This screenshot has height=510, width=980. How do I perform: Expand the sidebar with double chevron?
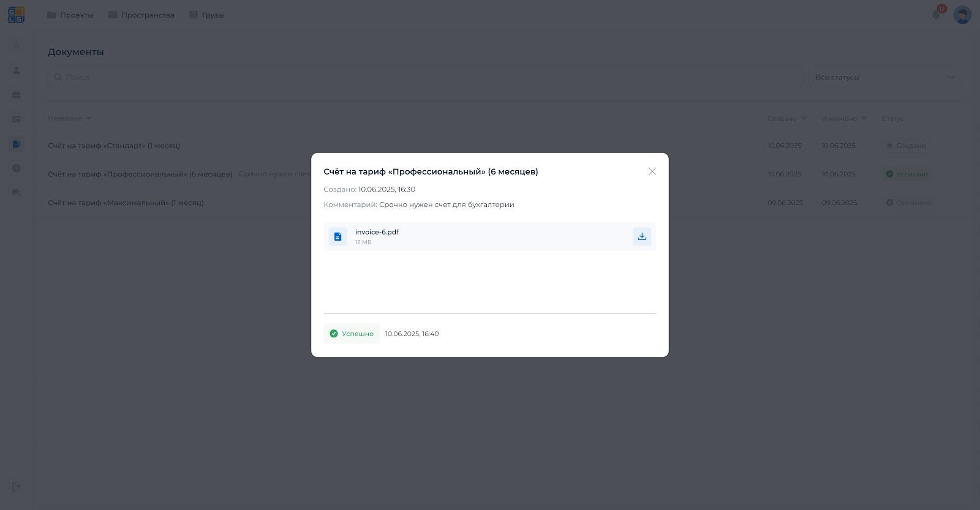(x=17, y=46)
